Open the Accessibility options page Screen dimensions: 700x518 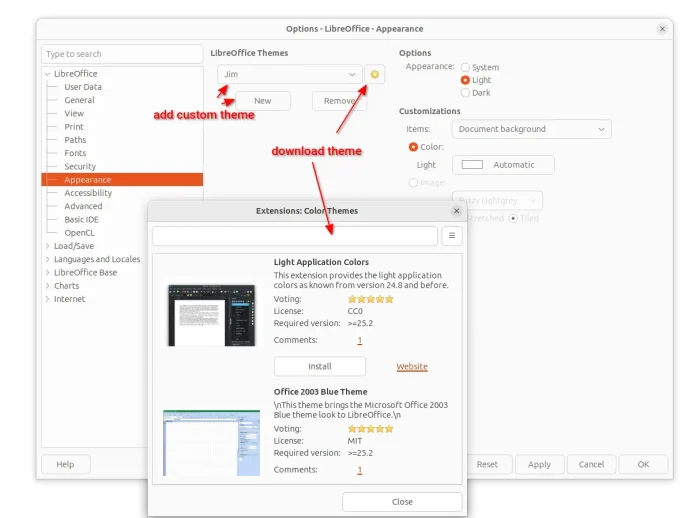(x=88, y=193)
